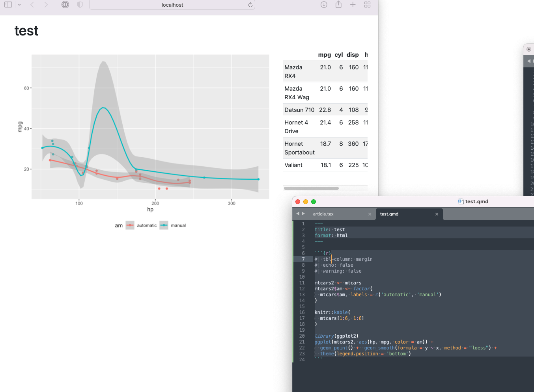Click the tab arrow in background right window
Screen dimensions: 534x392
coord(529,61)
